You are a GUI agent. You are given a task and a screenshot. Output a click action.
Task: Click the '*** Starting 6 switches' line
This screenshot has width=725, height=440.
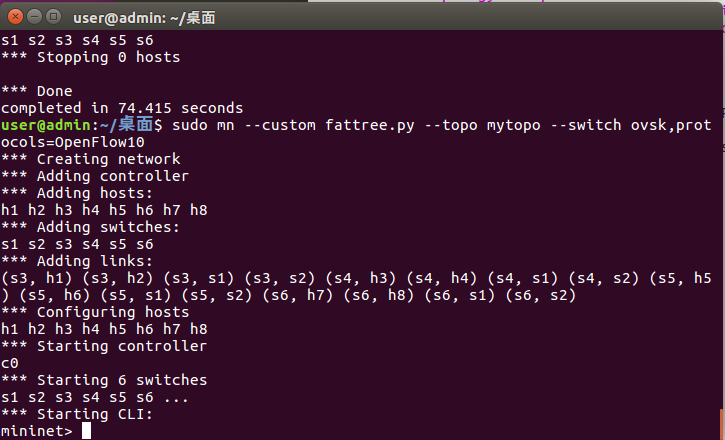(x=104, y=380)
